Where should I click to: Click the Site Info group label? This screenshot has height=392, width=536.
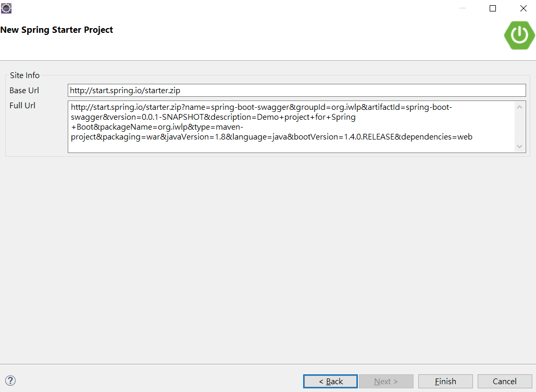pos(24,75)
